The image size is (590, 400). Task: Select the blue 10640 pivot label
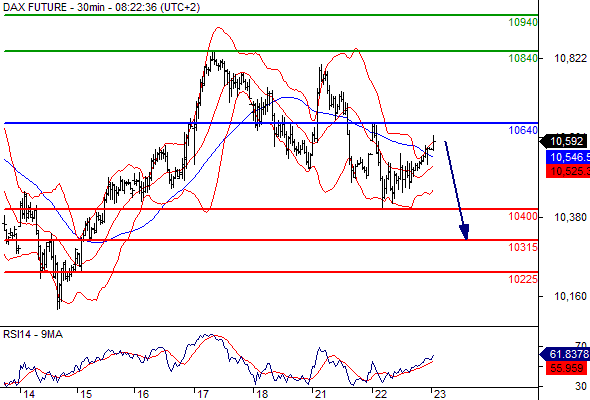click(x=523, y=130)
